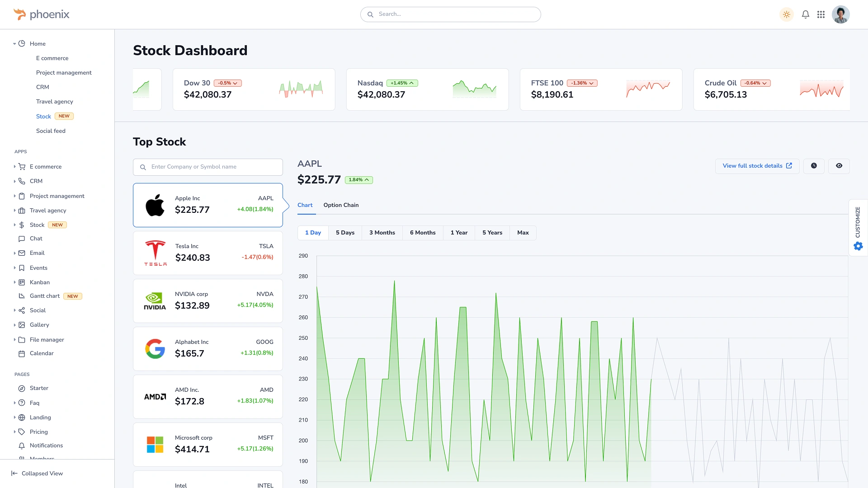Click the phoenix logo
This screenshot has height=488, width=868.
(x=42, y=14)
